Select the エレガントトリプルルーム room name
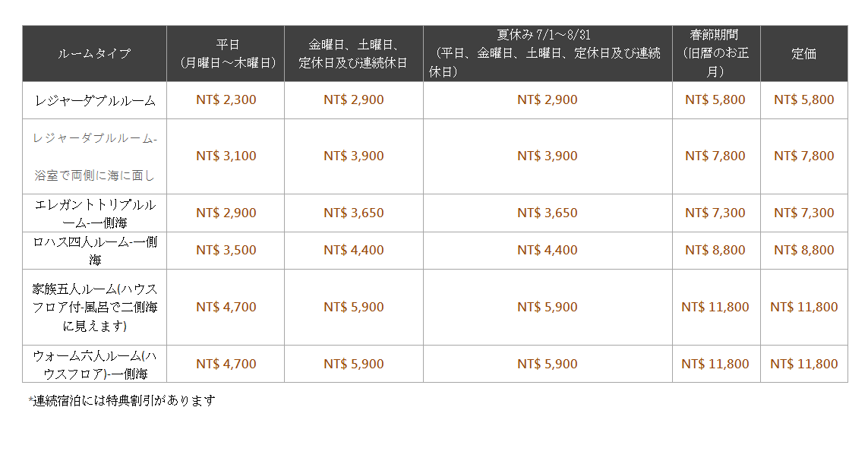The width and height of the screenshot is (868, 464). [x=95, y=213]
